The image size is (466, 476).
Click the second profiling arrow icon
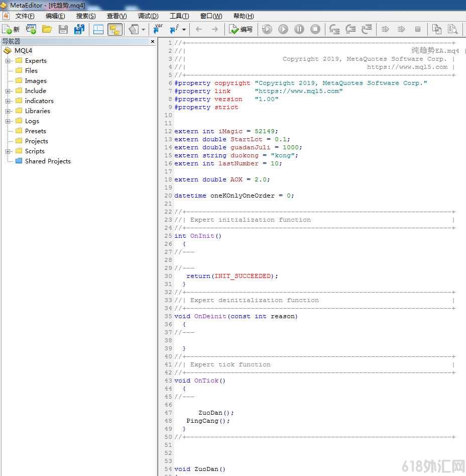[401, 29]
